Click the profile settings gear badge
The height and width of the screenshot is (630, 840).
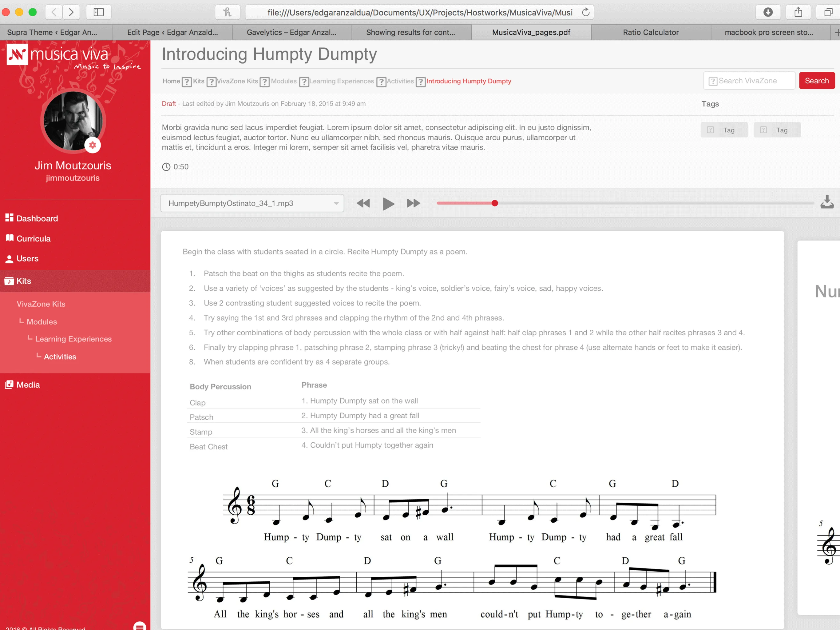click(x=92, y=145)
